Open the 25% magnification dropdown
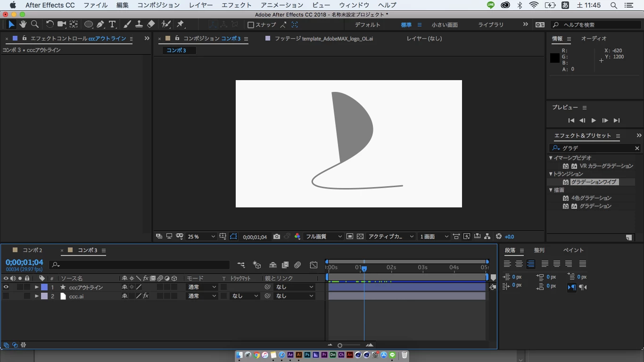644x362 pixels. point(201,237)
